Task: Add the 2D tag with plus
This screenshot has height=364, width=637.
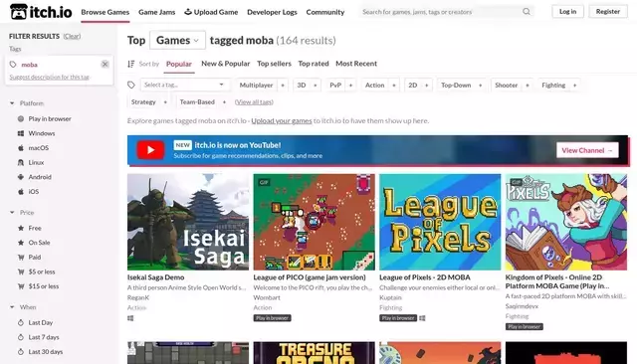Action: point(427,86)
